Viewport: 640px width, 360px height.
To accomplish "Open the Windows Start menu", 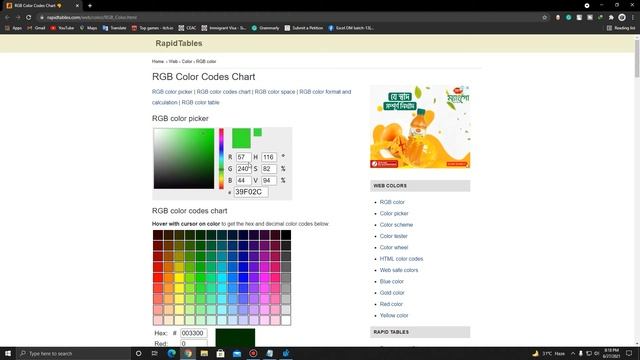I will [8, 353].
